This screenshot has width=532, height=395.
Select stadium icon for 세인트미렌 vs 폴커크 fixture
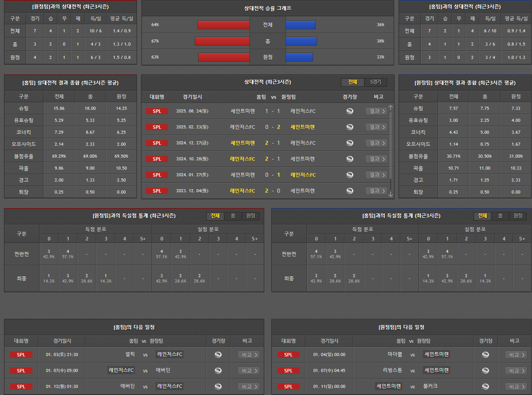(485, 387)
